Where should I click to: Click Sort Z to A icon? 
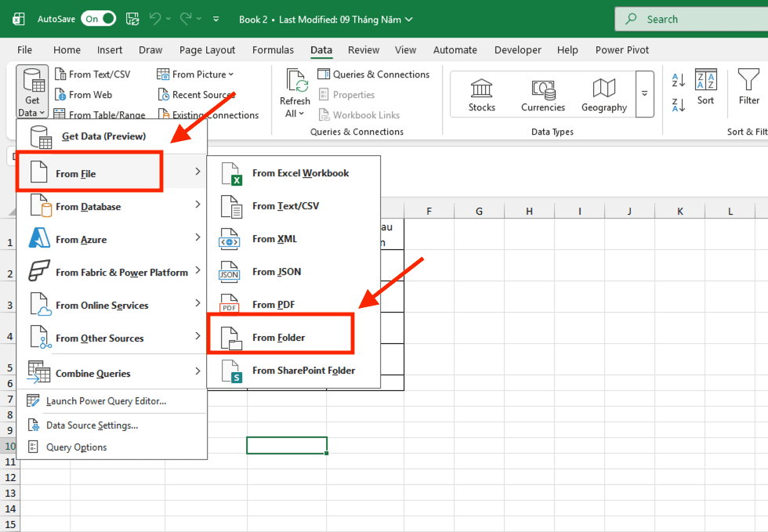coord(679,105)
